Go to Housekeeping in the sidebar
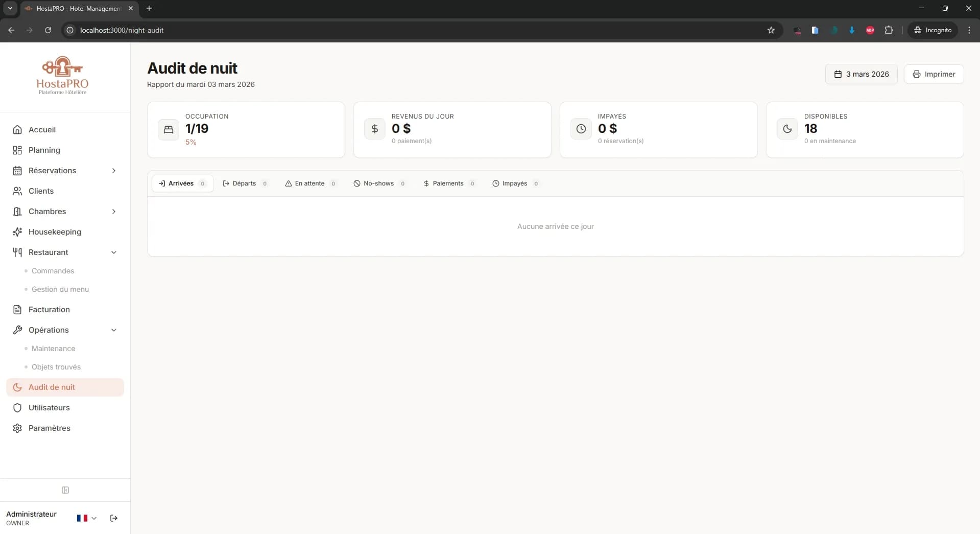Viewport: 980px width, 534px height. [55, 232]
